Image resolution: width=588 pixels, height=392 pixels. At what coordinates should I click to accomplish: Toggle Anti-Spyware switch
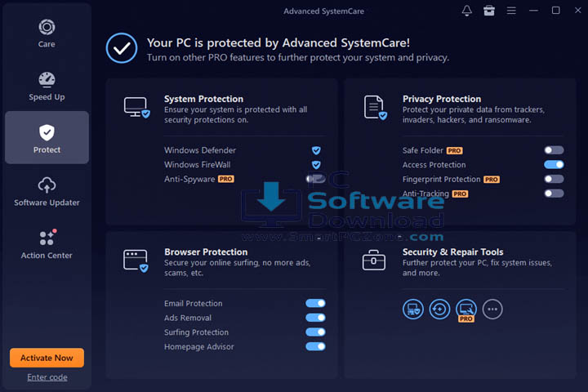(x=315, y=179)
